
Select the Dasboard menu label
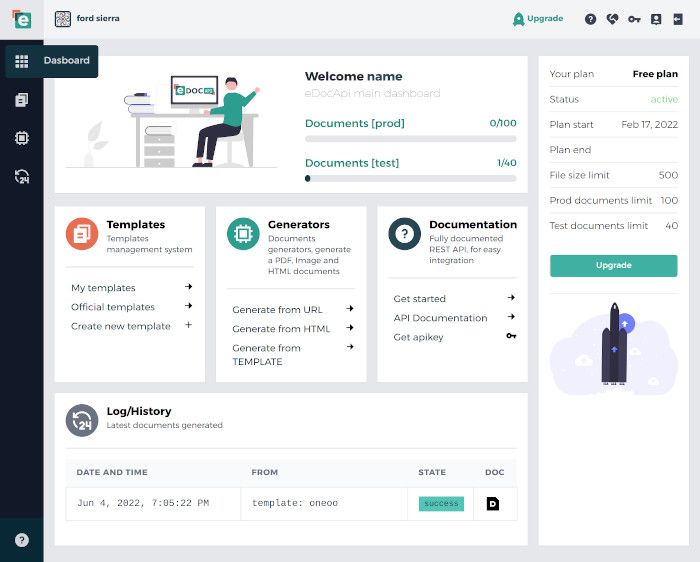click(67, 61)
